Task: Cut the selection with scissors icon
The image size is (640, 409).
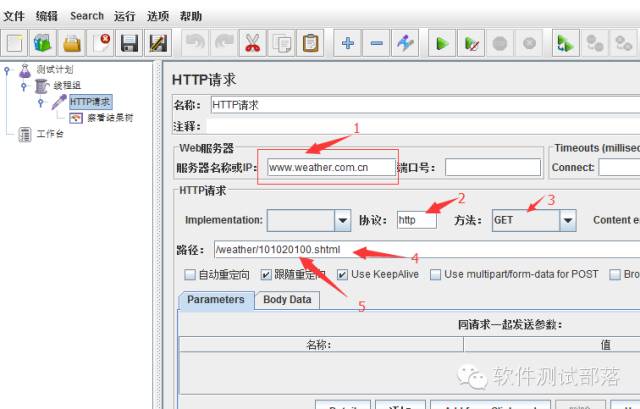Action: pos(253,43)
